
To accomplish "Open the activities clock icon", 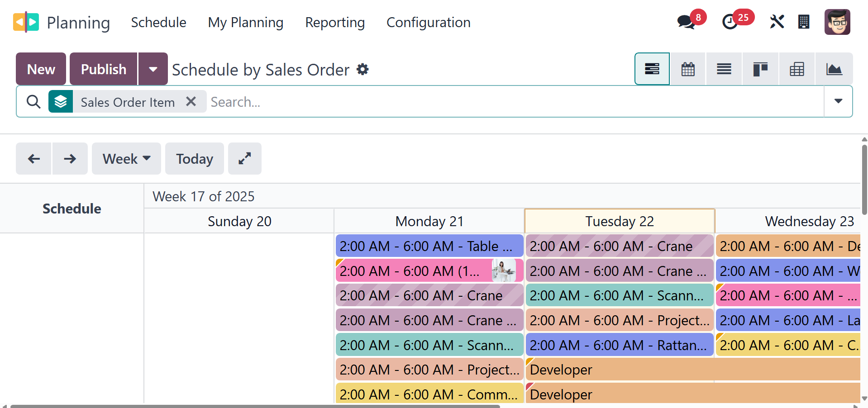I will point(730,22).
